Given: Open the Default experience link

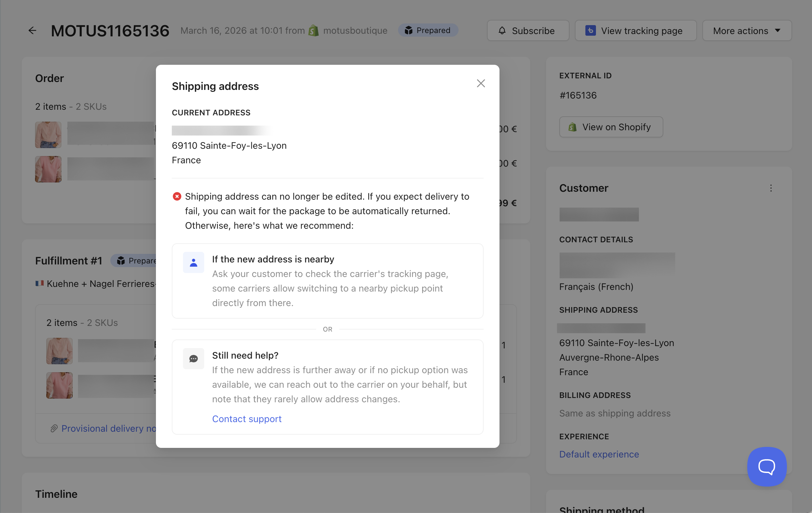Looking at the screenshot, I should 599,454.
